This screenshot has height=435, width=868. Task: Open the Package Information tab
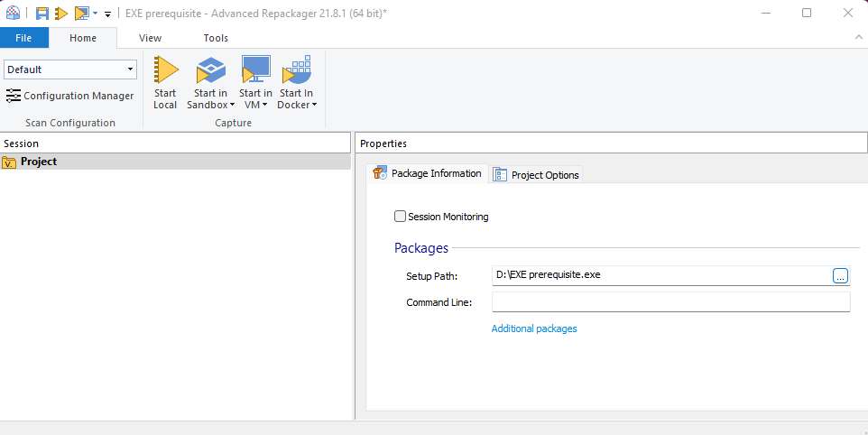click(x=428, y=173)
